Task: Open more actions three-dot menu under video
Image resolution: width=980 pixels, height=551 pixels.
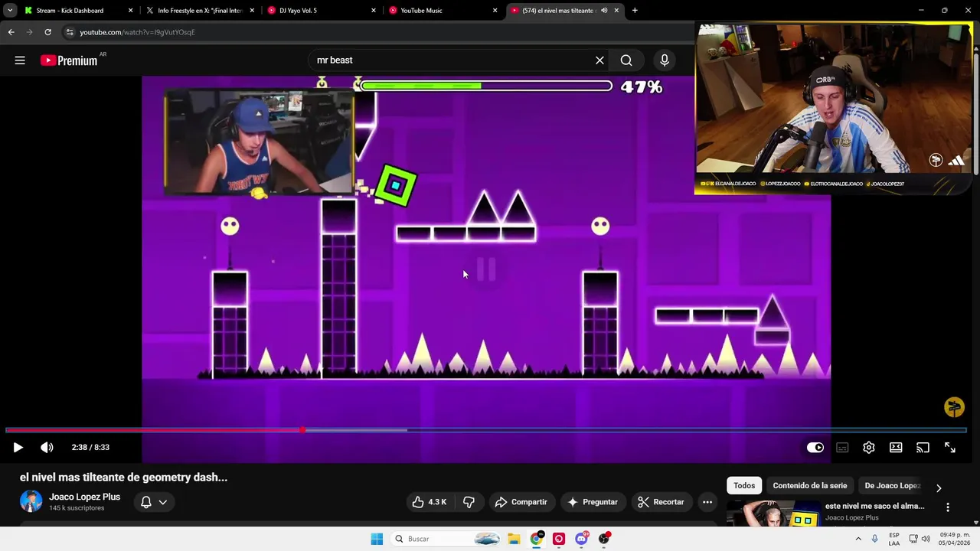Action: [x=707, y=502]
